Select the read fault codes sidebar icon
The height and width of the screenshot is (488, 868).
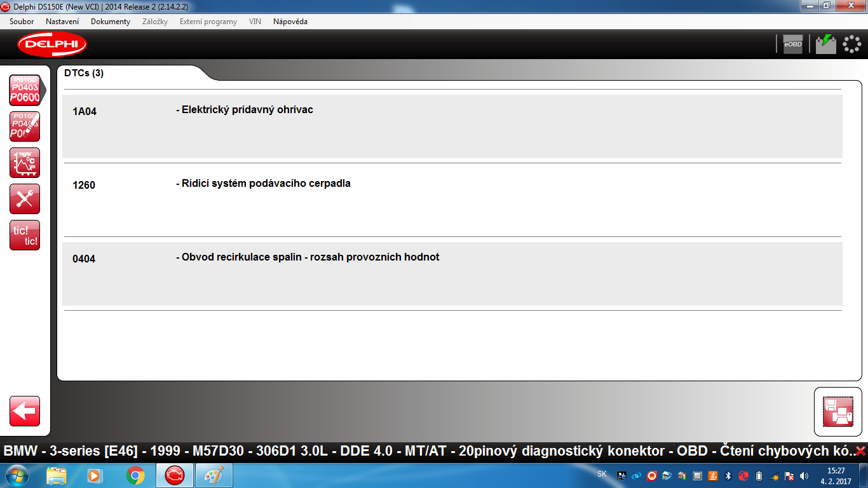tap(25, 90)
